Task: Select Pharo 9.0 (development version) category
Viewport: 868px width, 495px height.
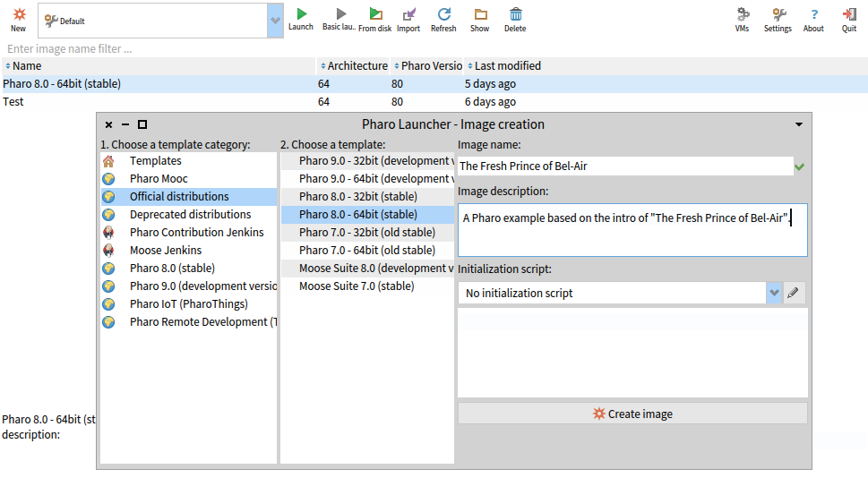Action: pyautogui.click(x=189, y=286)
